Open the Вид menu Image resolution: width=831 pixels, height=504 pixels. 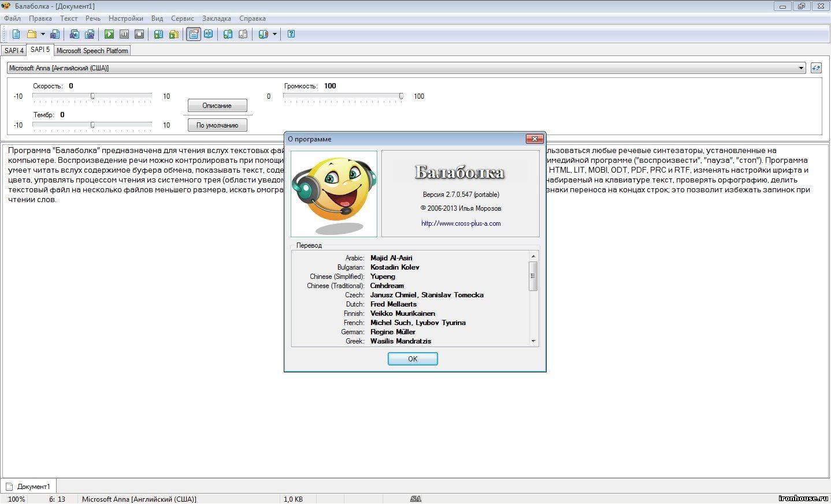point(157,18)
